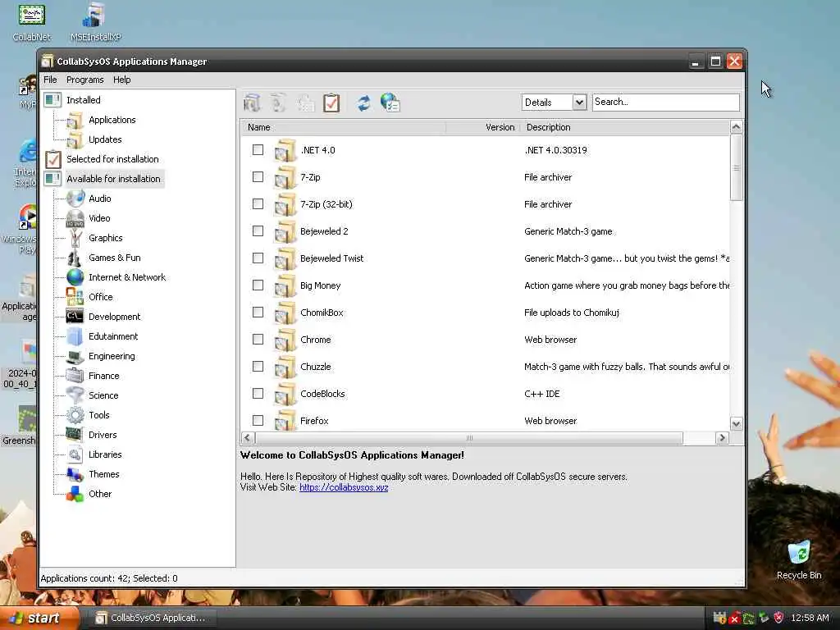Image resolution: width=840 pixels, height=630 pixels.
Task: Select the Firefox row name
Action: click(314, 421)
